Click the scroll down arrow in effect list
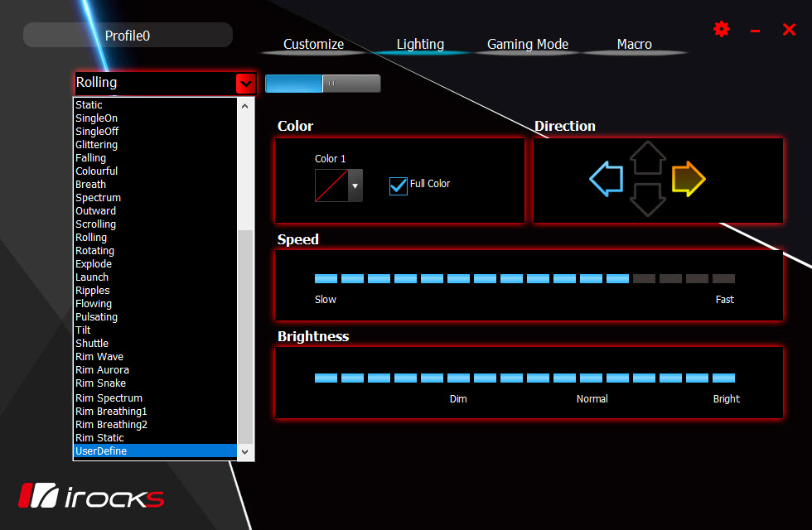This screenshot has height=530, width=812. coord(245,452)
